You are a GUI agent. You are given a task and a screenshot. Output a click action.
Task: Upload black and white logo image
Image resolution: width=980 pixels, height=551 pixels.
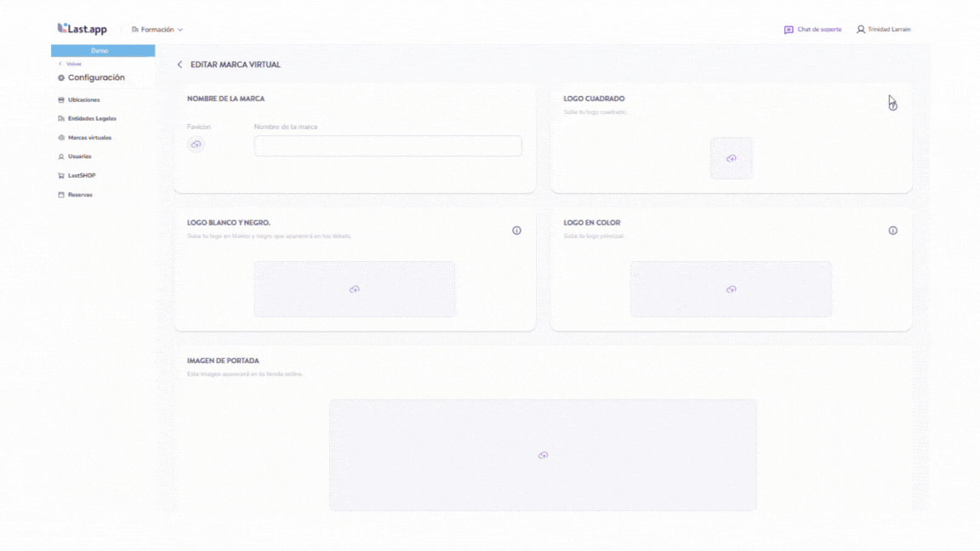(x=354, y=289)
